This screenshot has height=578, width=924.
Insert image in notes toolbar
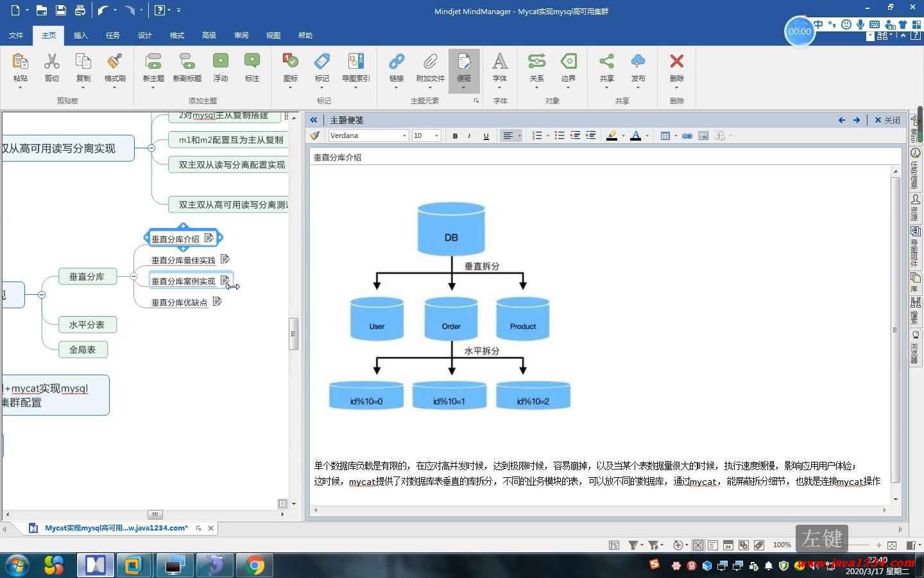coord(703,136)
